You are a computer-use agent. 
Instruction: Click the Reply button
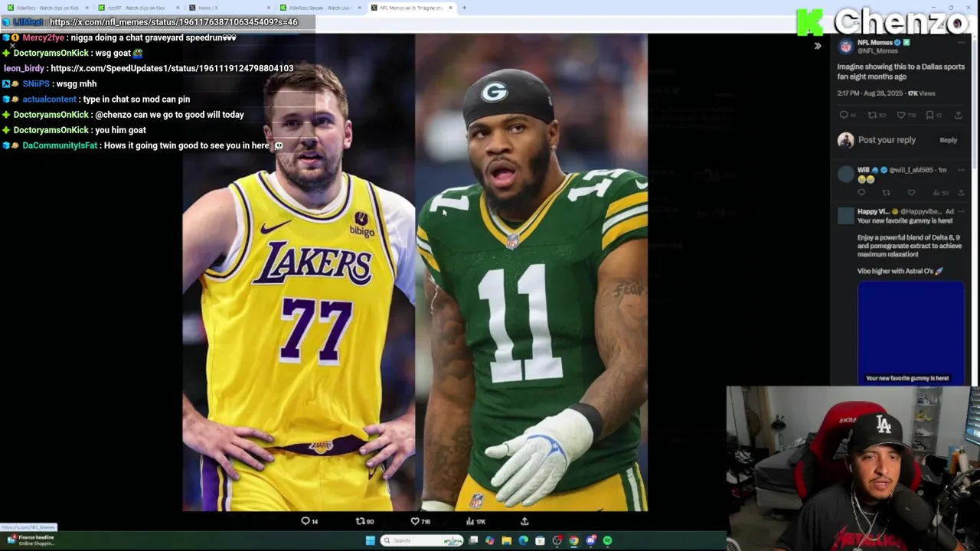tap(948, 140)
